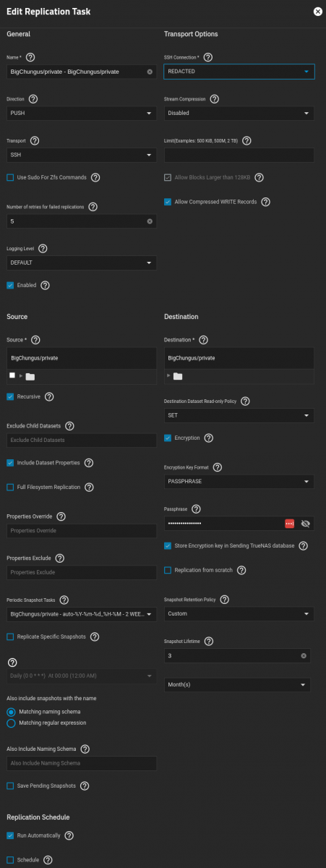Open help for Snapshot Retention Policy
This screenshot has height=868, width=326.
(224, 599)
